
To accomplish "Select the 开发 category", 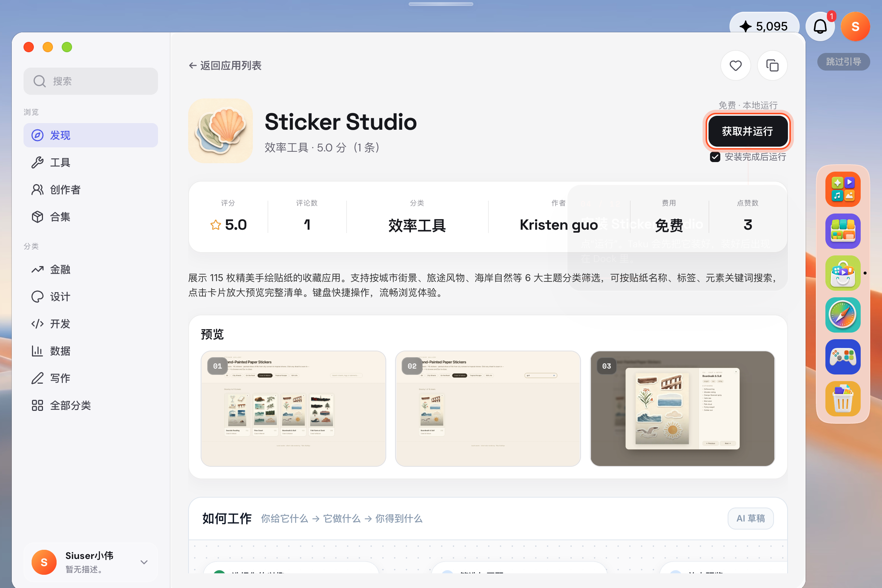I will [91, 324].
